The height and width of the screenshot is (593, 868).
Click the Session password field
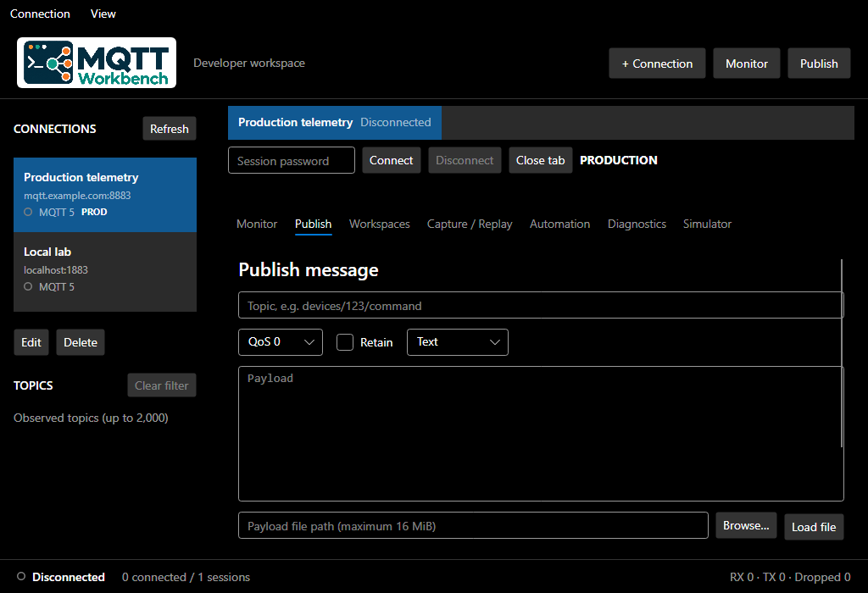(x=292, y=160)
